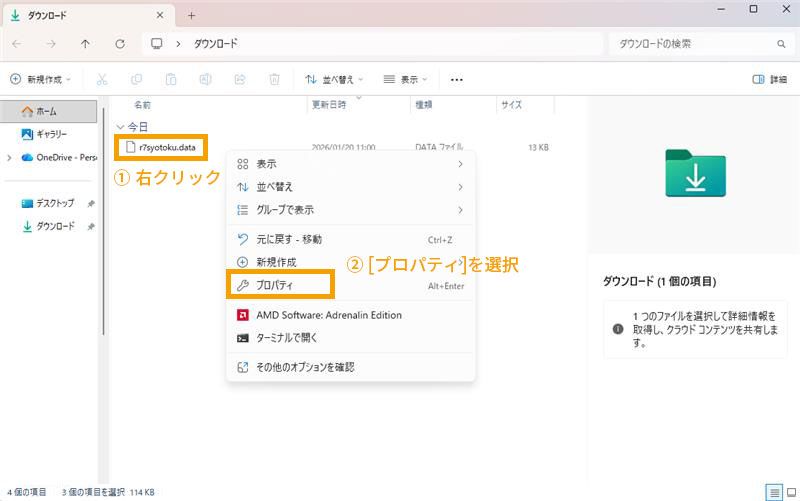Click the pin icon next to デスクトップ
The width and height of the screenshot is (800, 501).
91,204
